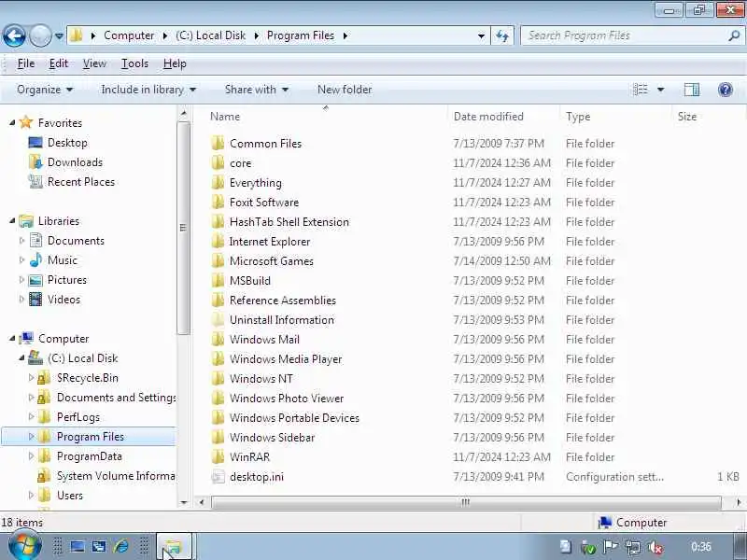The height and width of the screenshot is (560, 747).
Task: Select the desktop.ini file icon
Action: pos(218,477)
